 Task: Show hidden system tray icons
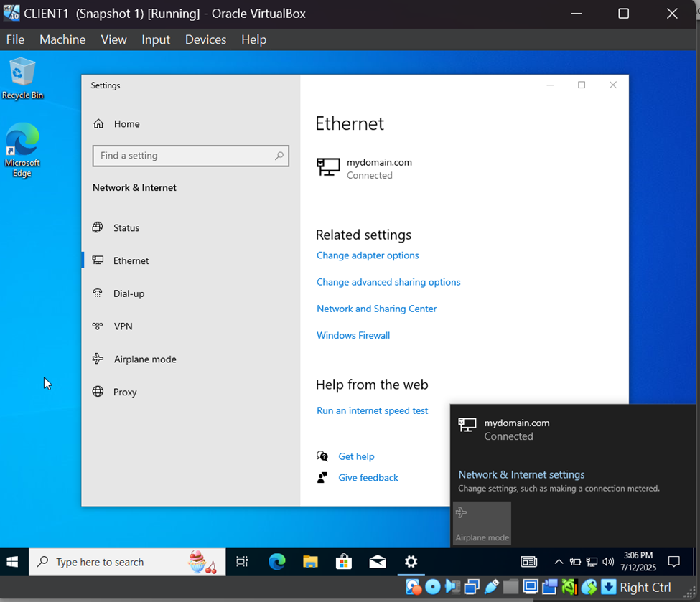click(x=559, y=562)
